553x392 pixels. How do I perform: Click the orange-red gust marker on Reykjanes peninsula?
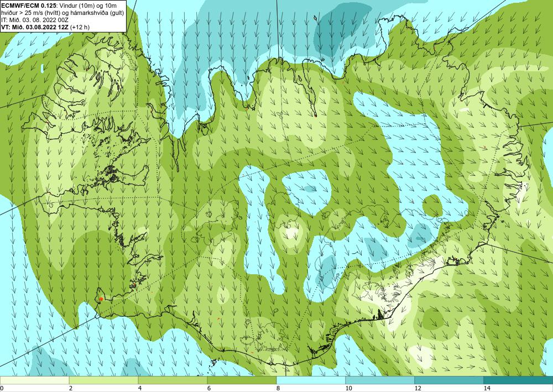click(x=101, y=299)
